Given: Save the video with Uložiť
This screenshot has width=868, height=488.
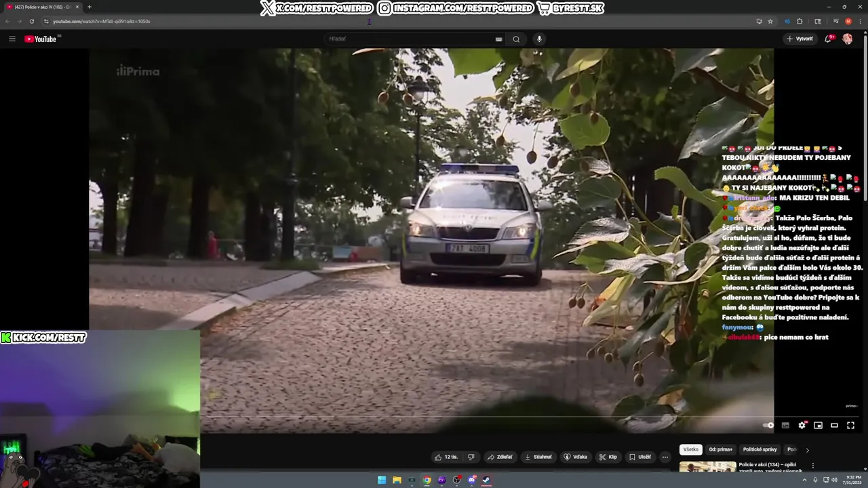Looking at the screenshot, I should point(640,457).
